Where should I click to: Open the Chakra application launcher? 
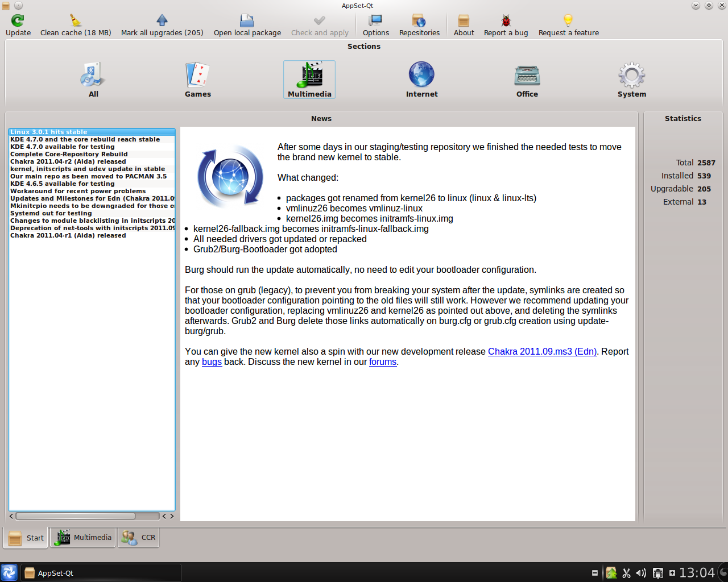click(x=9, y=572)
